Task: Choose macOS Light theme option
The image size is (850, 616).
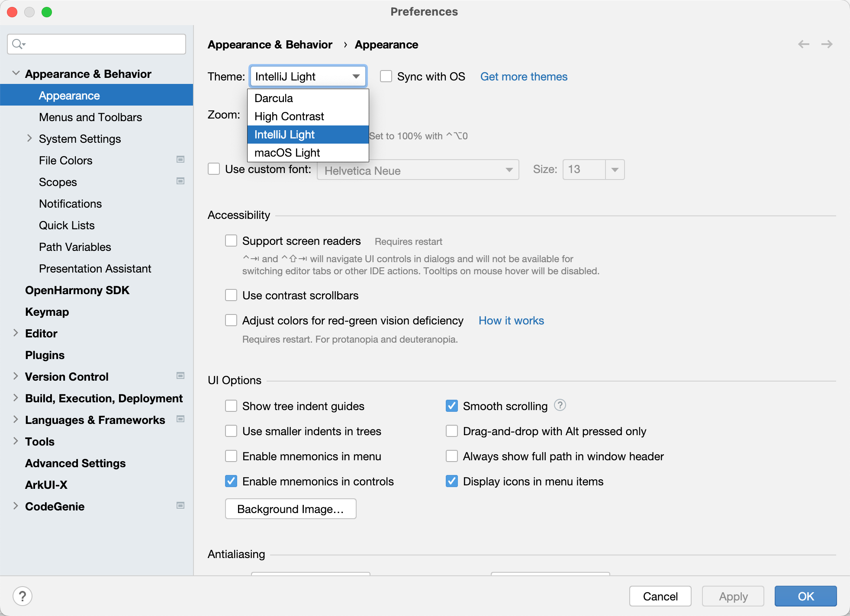Action: pyautogui.click(x=308, y=153)
